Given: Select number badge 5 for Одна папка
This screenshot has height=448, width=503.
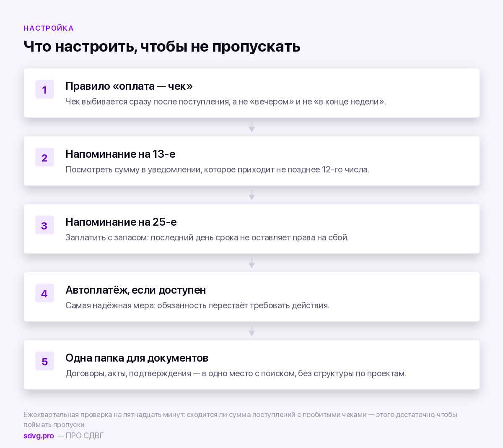Looking at the screenshot, I should [44, 361].
